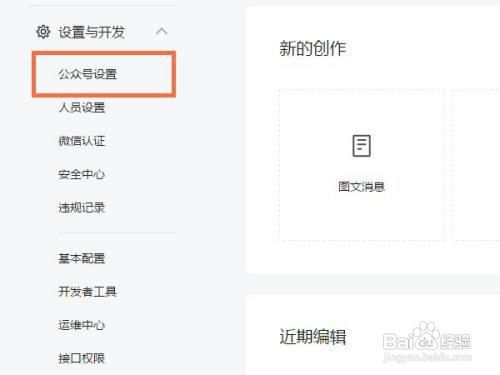Open 公众号设置 in the sidebar
This screenshot has width=500, height=375.
coord(88,74)
